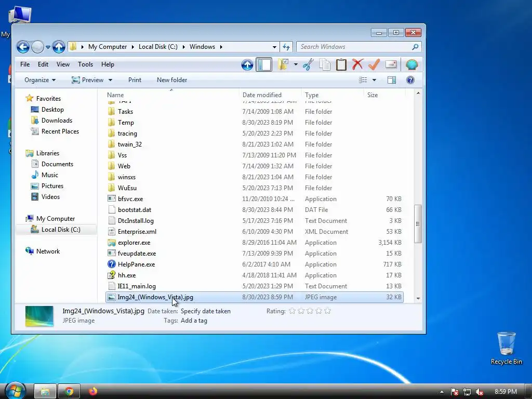The width and height of the screenshot is (532, 399).
Task: Click the Paste clipboard icon
Action: [341, 64]
